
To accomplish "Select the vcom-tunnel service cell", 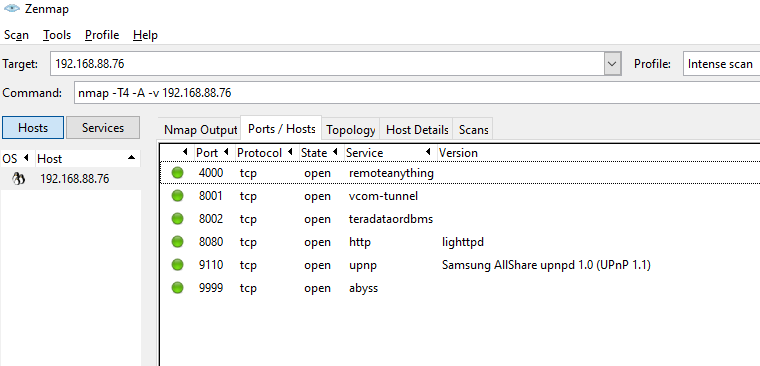I will (383, 196).
